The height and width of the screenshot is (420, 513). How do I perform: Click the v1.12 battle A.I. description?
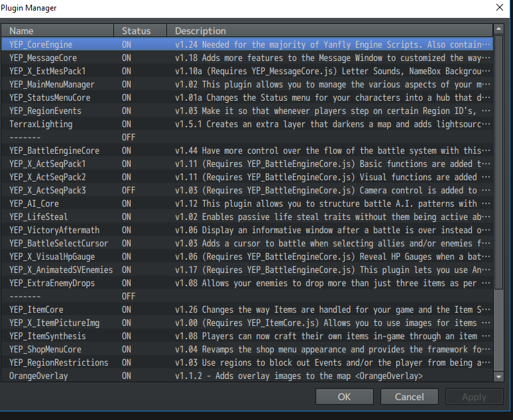(x=333, y=204)
